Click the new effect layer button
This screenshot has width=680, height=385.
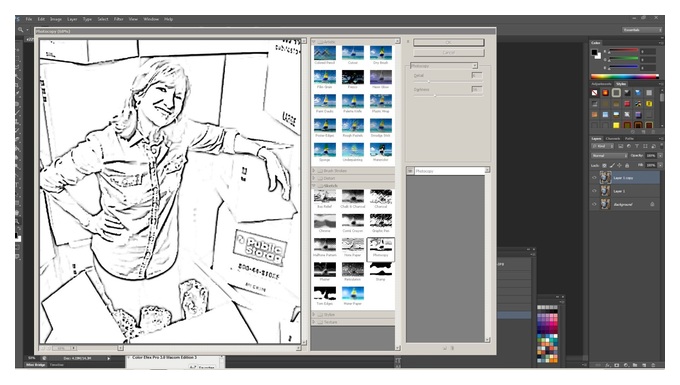click(445, 348)
